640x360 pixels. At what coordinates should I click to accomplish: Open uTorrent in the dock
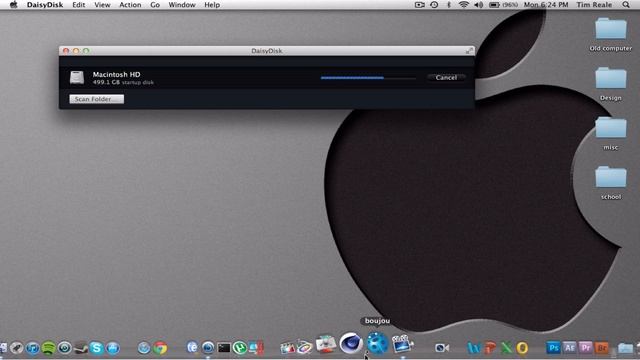(x=240, y=348)
